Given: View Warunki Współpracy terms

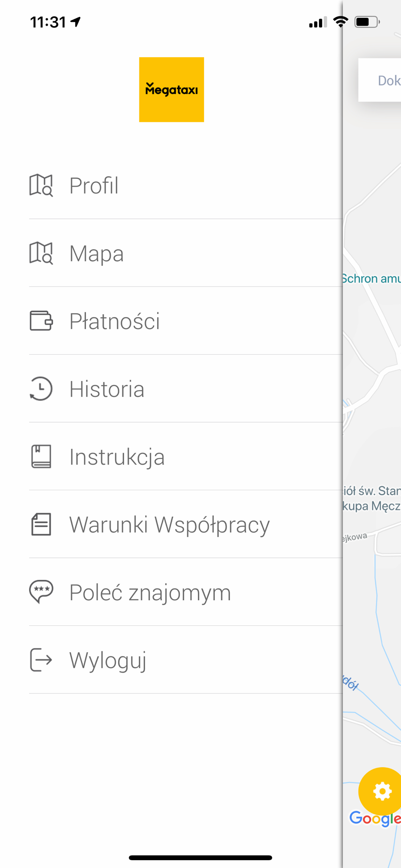Looking at the screenshot, I should click(x=186, y=524).
